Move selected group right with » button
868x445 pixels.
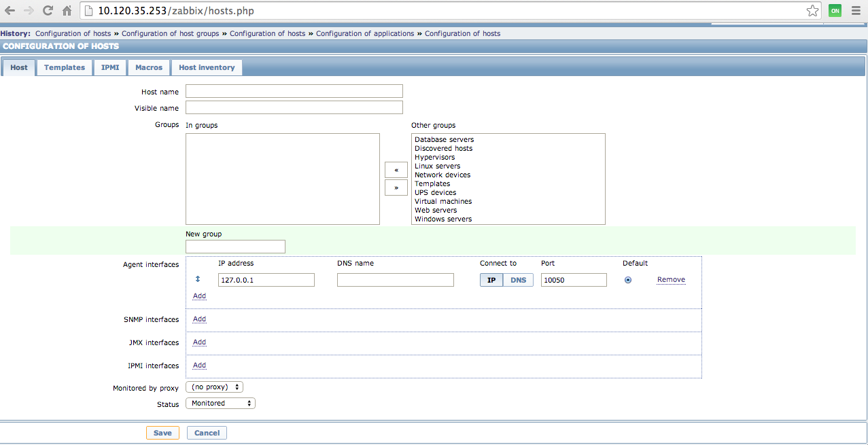(x=396, y=188)
